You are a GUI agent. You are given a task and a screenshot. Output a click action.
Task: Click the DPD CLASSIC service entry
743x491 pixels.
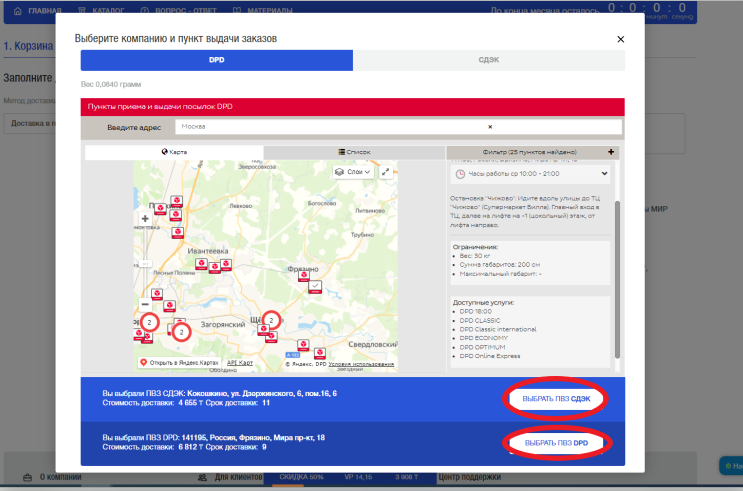click(480, 320)
